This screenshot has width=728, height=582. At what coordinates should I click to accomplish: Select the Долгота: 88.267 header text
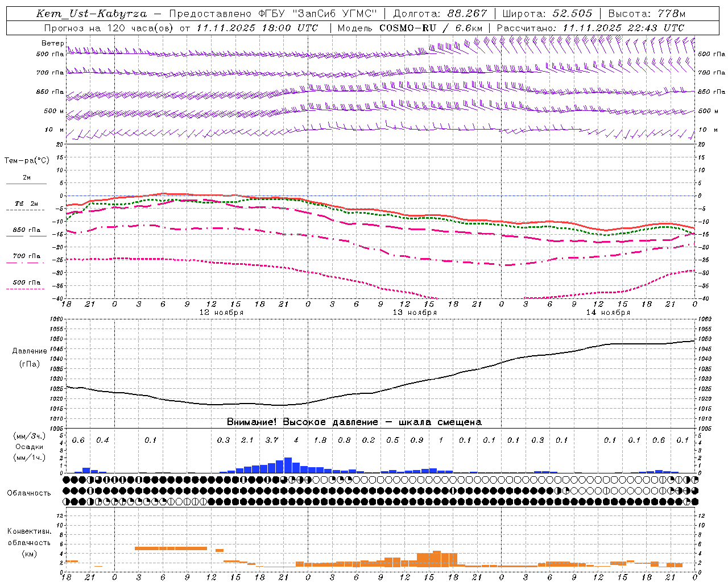click(x=440, y=14)
